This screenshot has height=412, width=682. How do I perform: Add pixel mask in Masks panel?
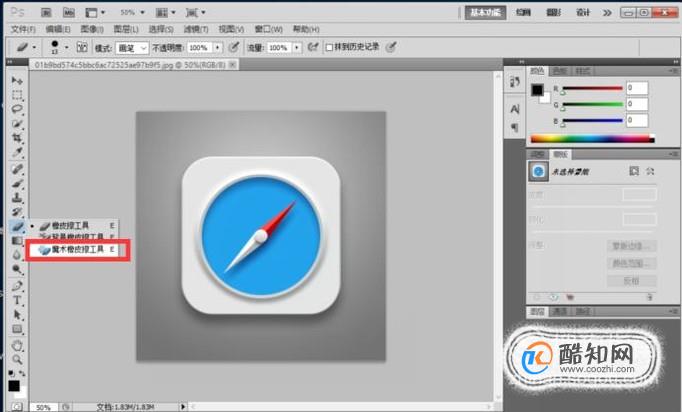pos(634,171)
